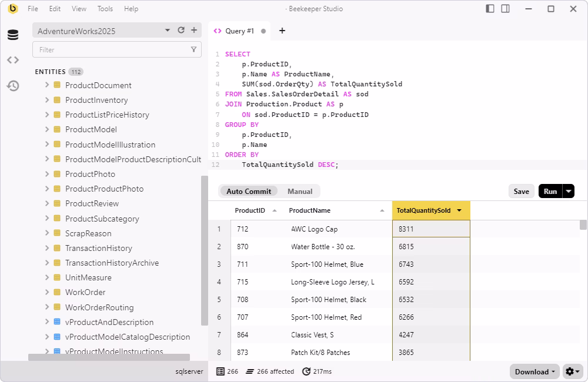The image size is (588, 382).
Task: Expand the TransactionHistory table
Action: [47, 248]
